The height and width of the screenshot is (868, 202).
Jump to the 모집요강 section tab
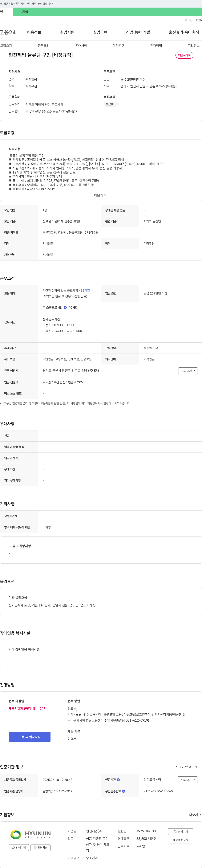6,46
